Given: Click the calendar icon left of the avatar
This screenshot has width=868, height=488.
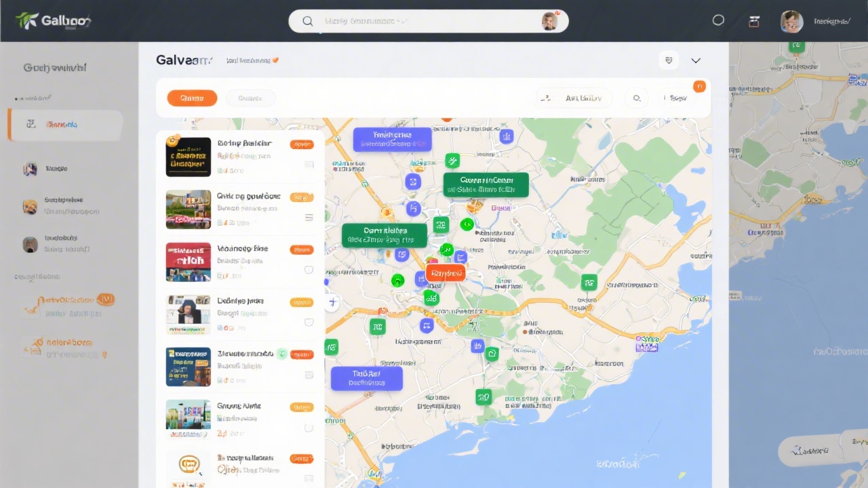Looking at the screenshot, I should (754, 21).
